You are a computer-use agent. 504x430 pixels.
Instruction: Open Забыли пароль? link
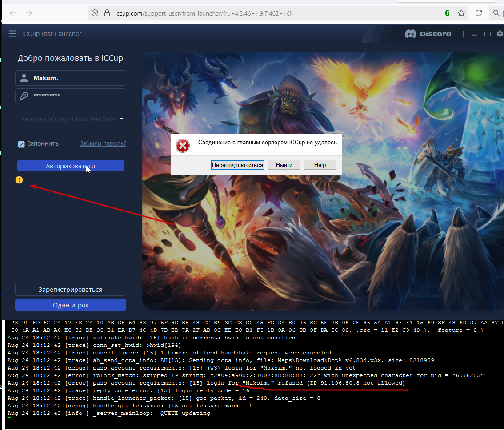[103, 143]
